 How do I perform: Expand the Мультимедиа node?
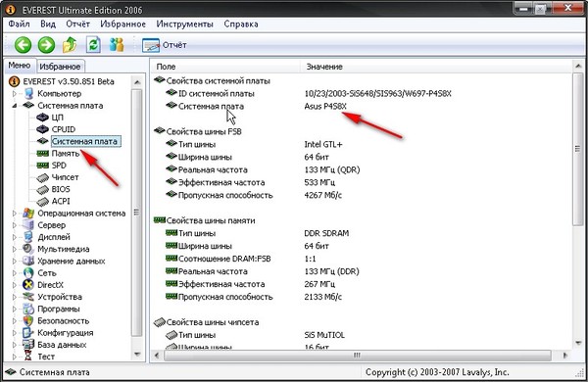tap(15, 250)
